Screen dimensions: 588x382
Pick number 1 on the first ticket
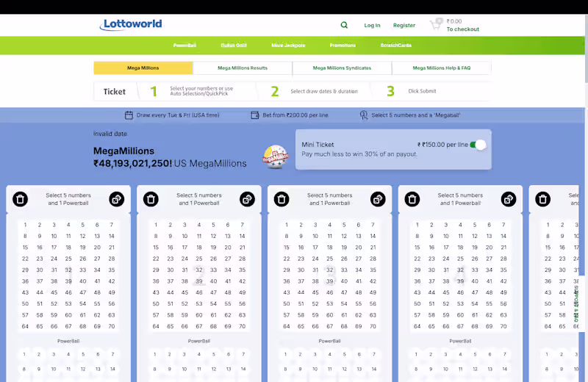[x=25, y=225]
